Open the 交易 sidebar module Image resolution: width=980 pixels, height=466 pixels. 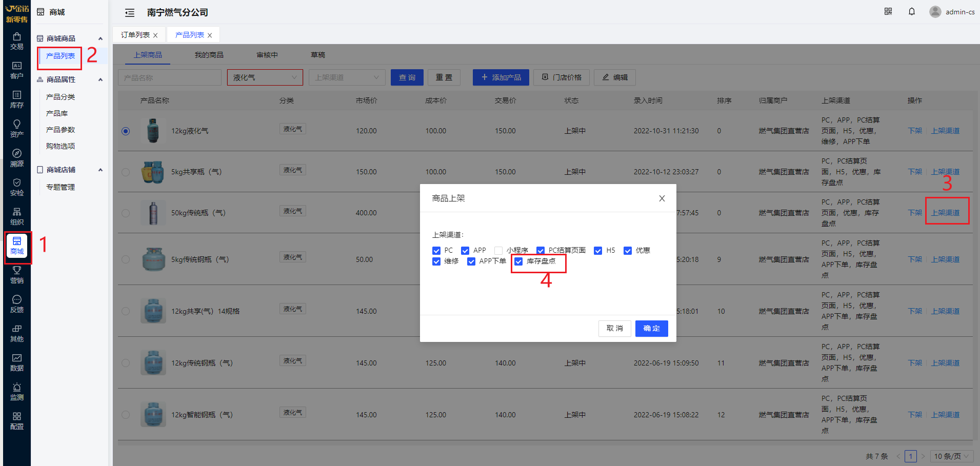click(x=17, y=41)
